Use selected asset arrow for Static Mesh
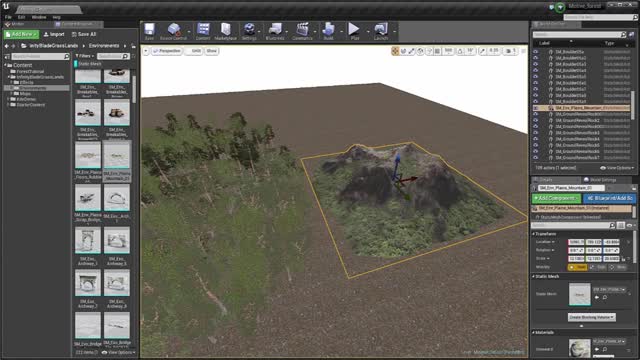640x360 pixels. click(597, 298)
